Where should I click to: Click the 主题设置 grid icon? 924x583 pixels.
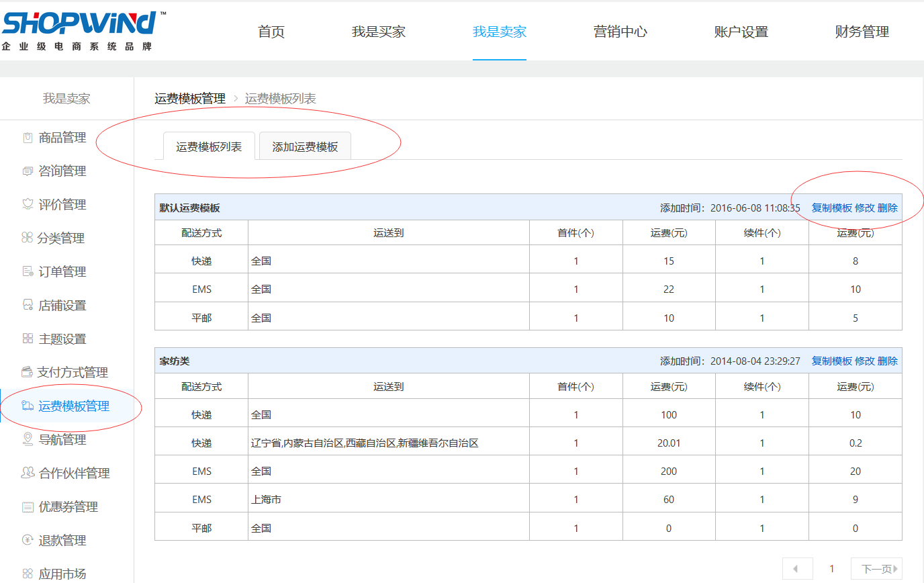pos(28,339)
